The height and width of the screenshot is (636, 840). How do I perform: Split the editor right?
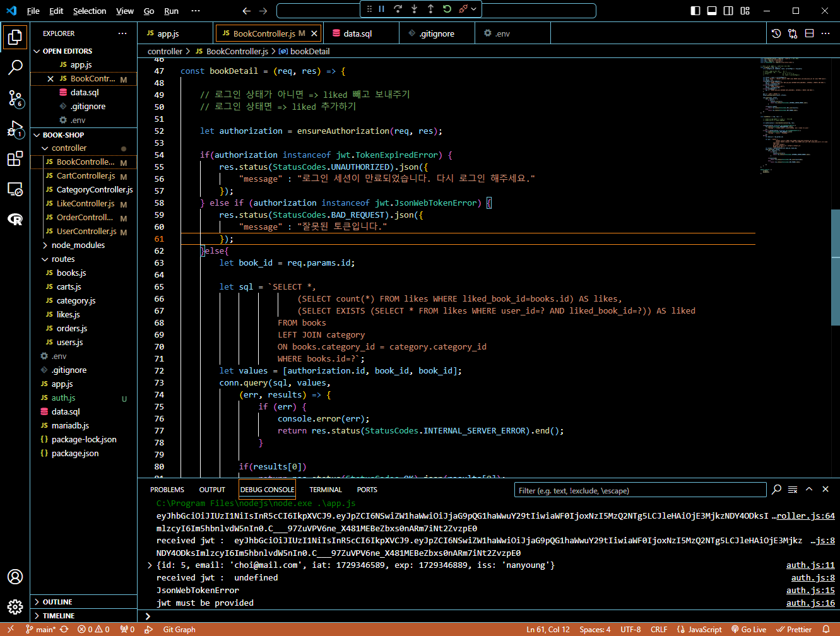(809, 33)
